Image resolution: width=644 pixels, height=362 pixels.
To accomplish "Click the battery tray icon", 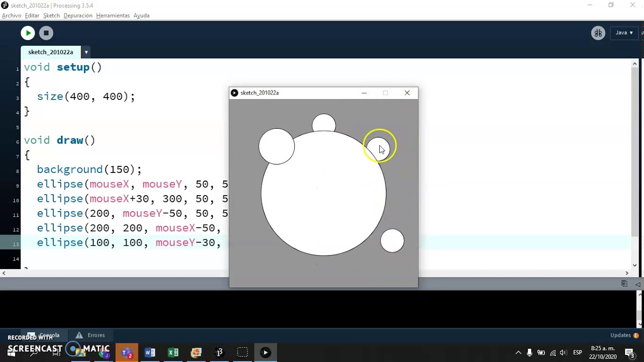I will pyautogui.click(x=541, y=352).
